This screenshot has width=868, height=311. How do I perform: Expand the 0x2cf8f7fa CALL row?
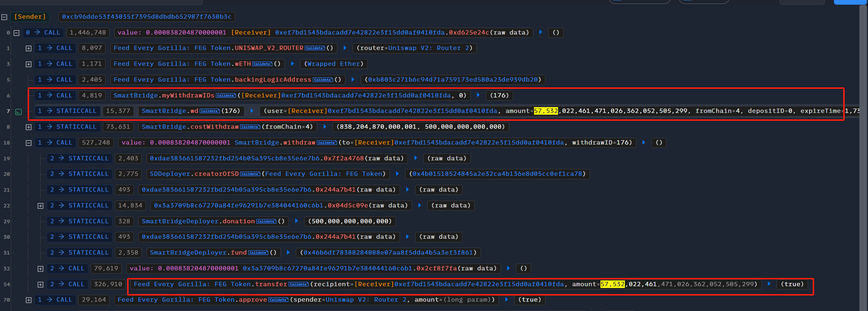point(41,269)
